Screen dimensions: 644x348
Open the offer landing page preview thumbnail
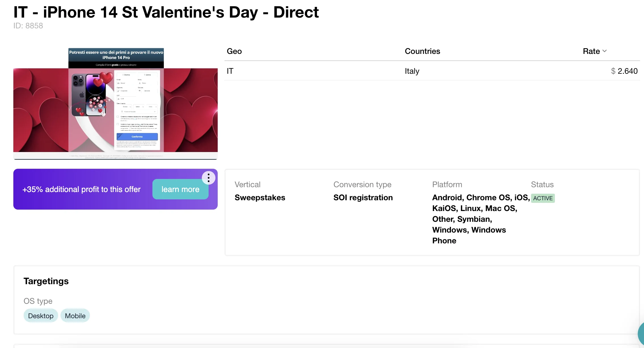(x=116, y=104)
